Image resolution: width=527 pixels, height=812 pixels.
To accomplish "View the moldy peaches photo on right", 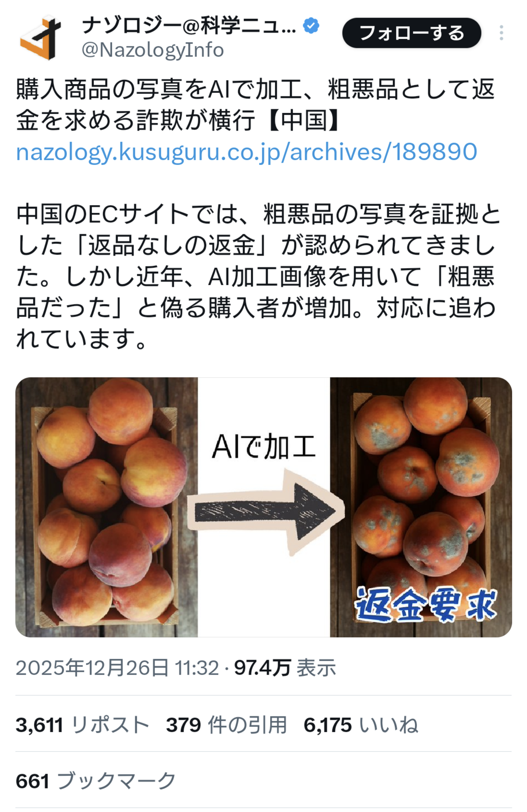I will 421,507.
